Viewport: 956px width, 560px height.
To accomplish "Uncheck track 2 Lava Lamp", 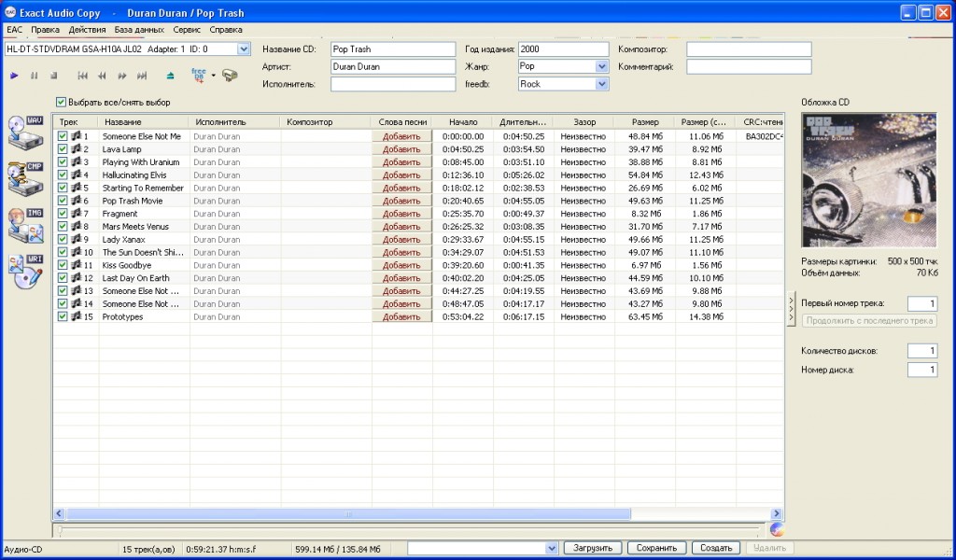I will pos(63,149).
